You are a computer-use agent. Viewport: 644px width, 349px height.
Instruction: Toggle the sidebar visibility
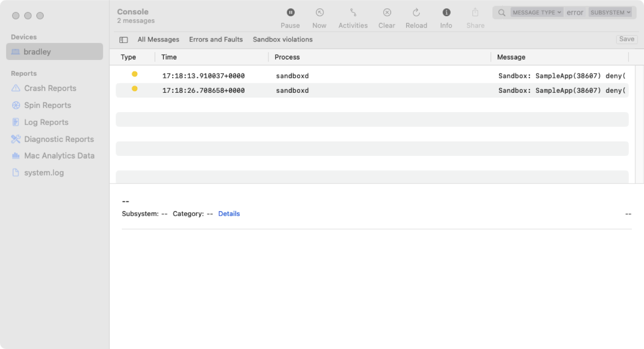(x=124, y=39)
